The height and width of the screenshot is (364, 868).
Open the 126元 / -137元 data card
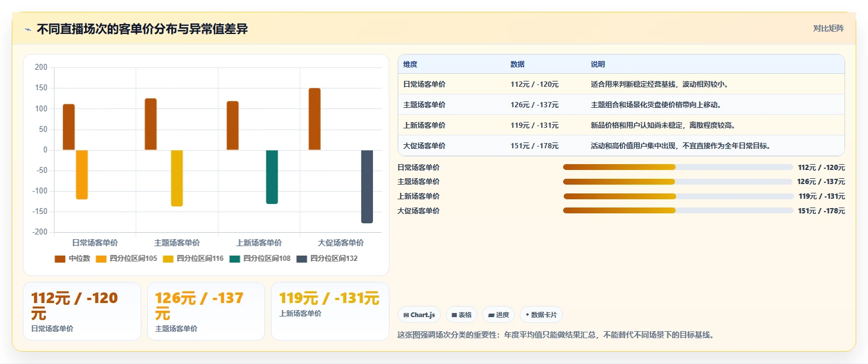[206, 311]
